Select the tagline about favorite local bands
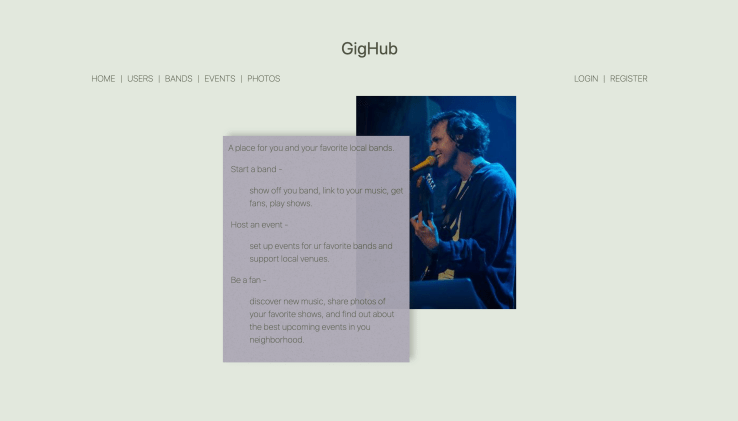Viewport: 738px width, 421px height. coord(311,148)
